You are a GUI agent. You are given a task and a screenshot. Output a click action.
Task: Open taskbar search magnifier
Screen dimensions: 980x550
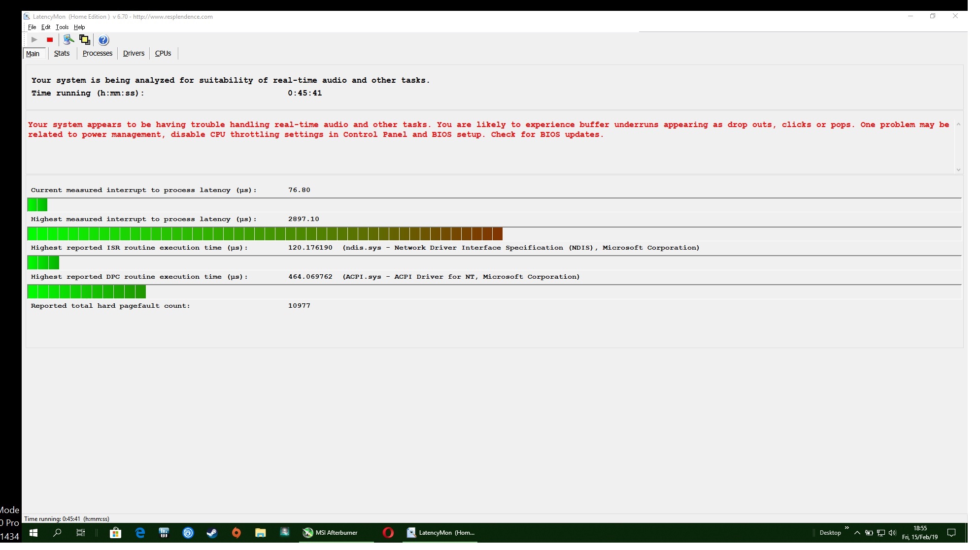[x=57, y=533]
